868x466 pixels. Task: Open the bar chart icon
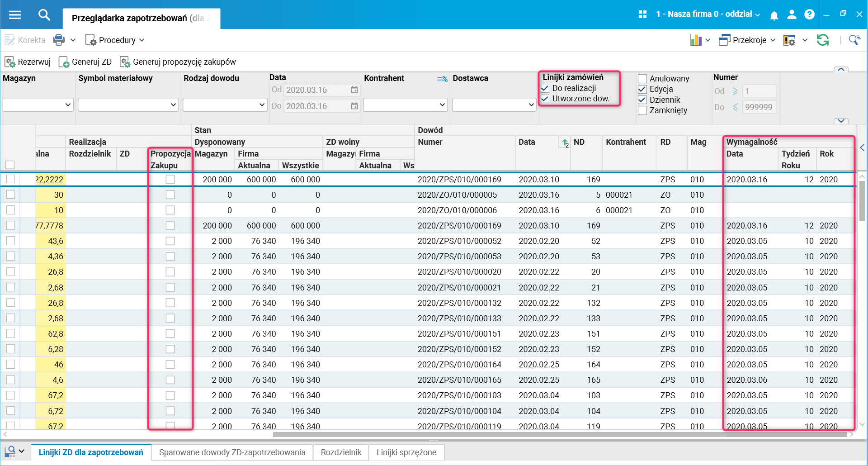(695, 40)
